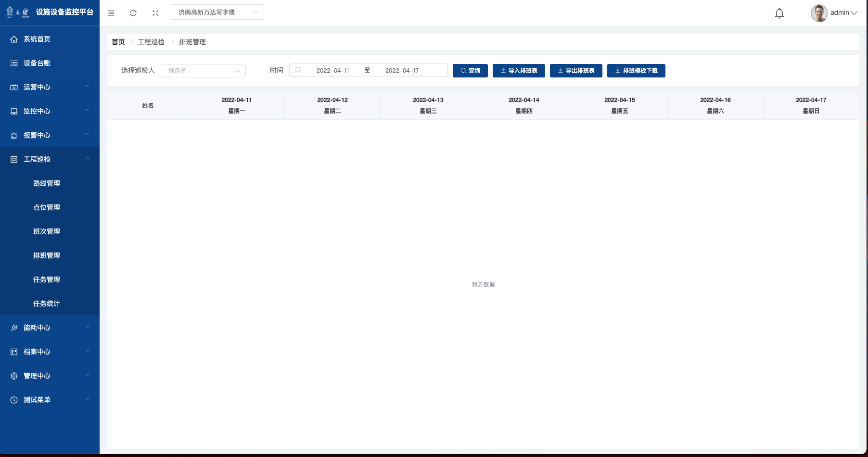Screen dimensions: 868x457
Task: Click the 导入排班表 import button
Action: (x=519, y=71)
